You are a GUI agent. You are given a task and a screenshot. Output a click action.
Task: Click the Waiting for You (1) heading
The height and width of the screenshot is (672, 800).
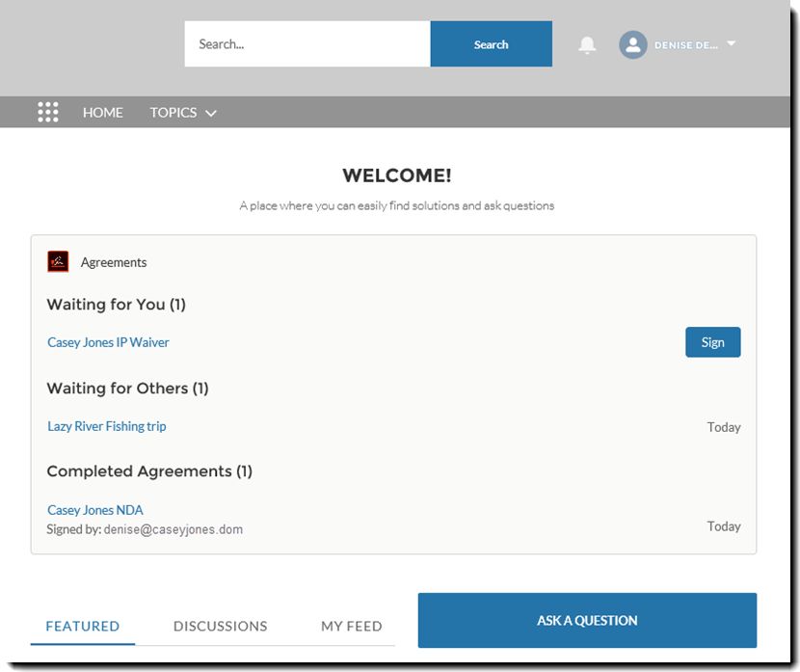point(117,305)
